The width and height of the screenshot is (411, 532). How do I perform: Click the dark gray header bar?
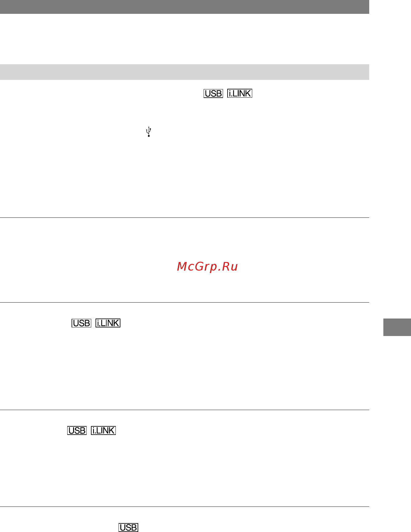tap(184, 7)
